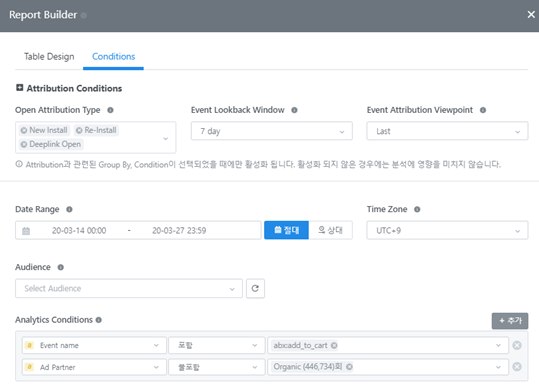
Task: Click the start date 20-03-14 00:00
Action: (x=79, y=231)
